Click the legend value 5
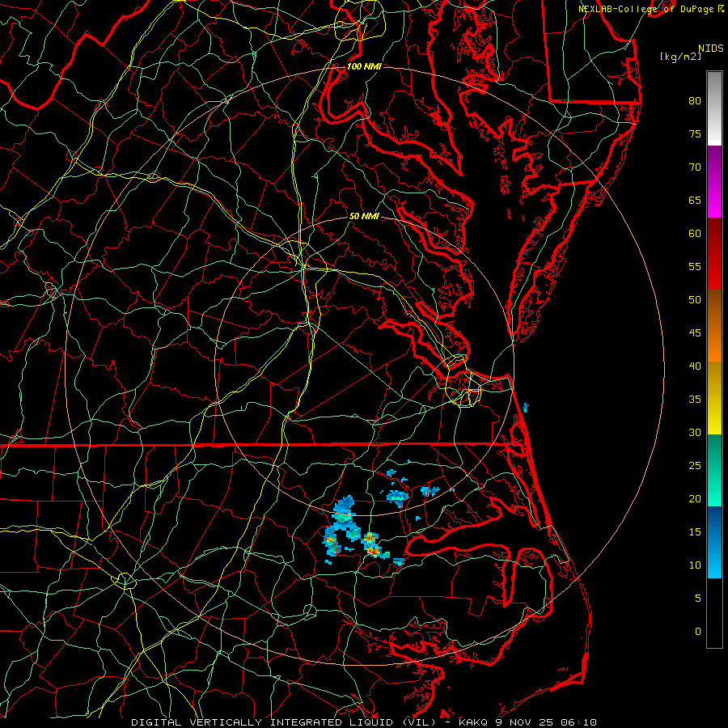 pos(698,599)
